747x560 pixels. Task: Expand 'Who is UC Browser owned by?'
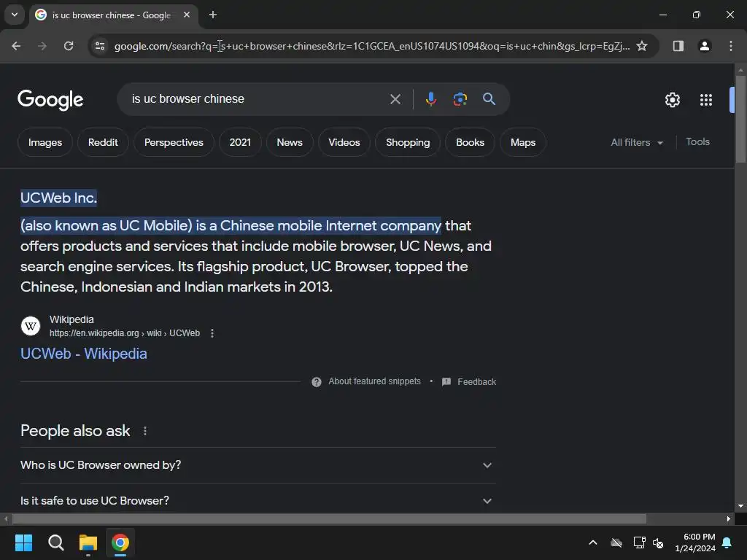tap(258, 465)
